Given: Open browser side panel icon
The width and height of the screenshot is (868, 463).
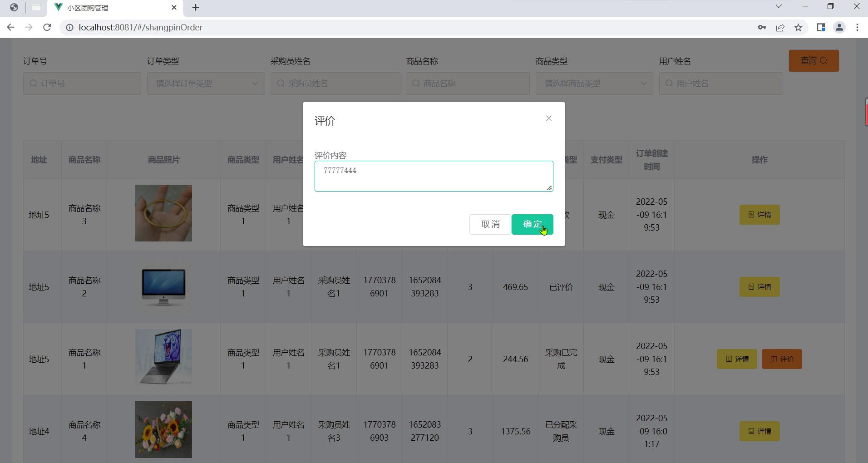Looking at the screenshot, I should coord(821,28).
